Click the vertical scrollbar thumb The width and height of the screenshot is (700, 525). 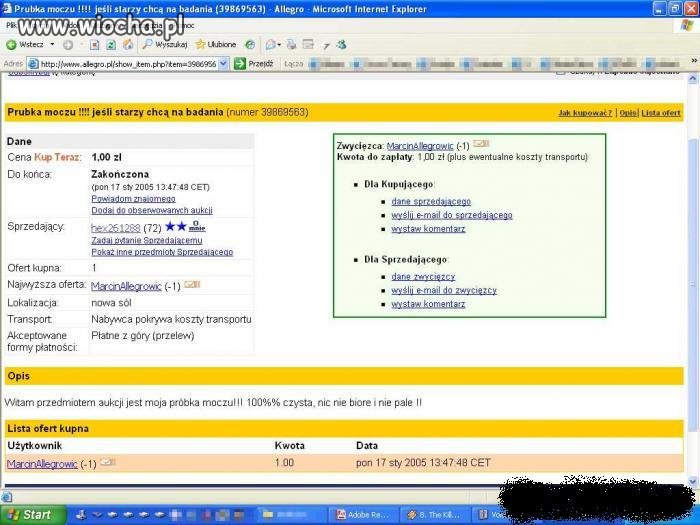[693, 284]
